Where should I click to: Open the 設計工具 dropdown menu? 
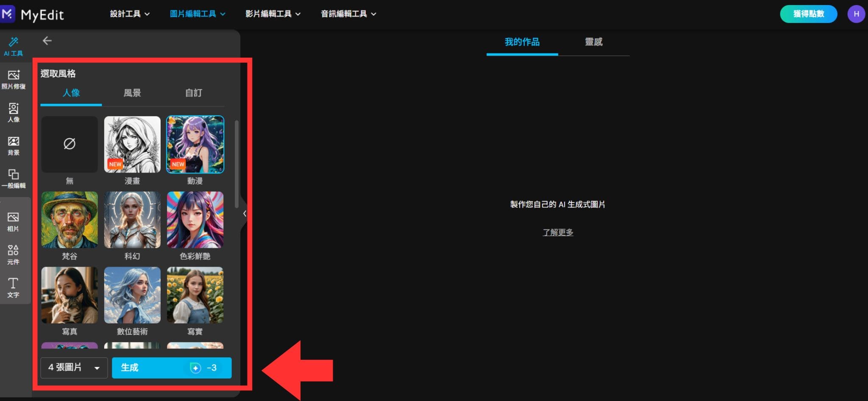(130, 14)
